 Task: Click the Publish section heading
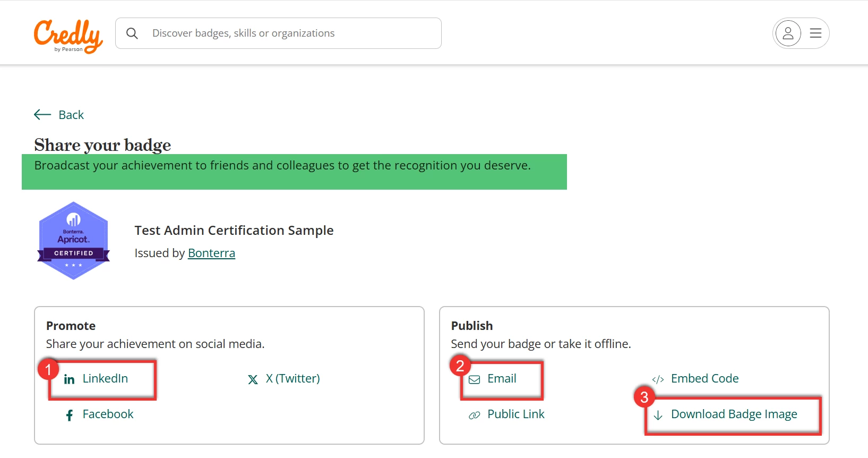(x=471, y=326)
